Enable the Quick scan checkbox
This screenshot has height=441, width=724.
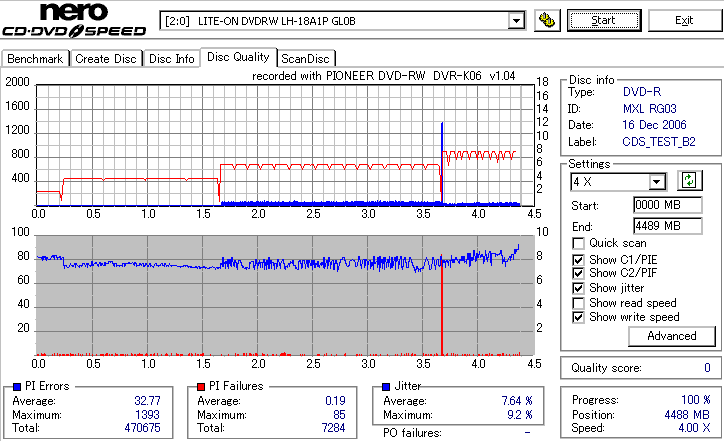pyautogui.click(x=578, y=243)
